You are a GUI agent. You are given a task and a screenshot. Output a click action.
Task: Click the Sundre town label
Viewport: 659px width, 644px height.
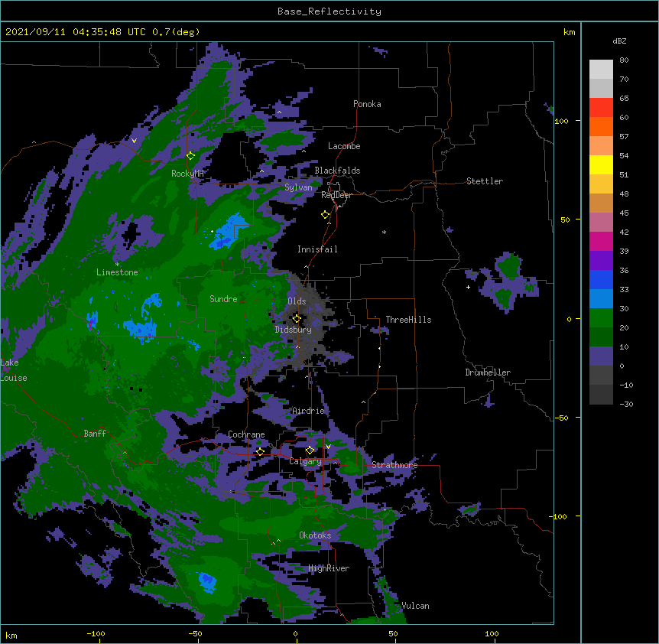(223, 299)
